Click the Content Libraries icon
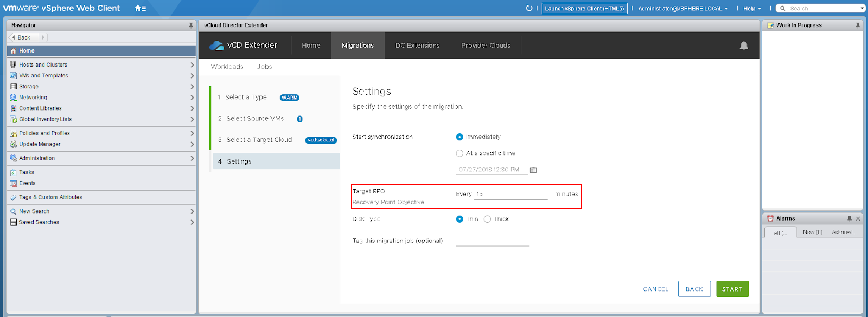Viewport: 868px width, 317px height. tap(13, 108)
